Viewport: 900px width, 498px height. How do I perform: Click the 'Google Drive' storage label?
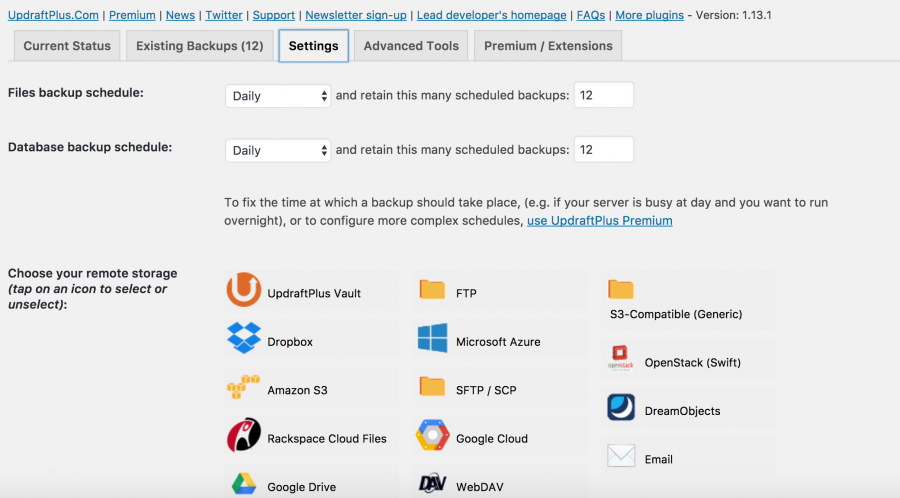pos(301,487)
